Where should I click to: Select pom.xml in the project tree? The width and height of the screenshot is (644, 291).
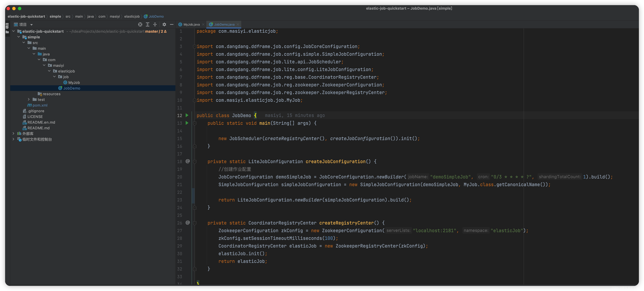[40, 105]
